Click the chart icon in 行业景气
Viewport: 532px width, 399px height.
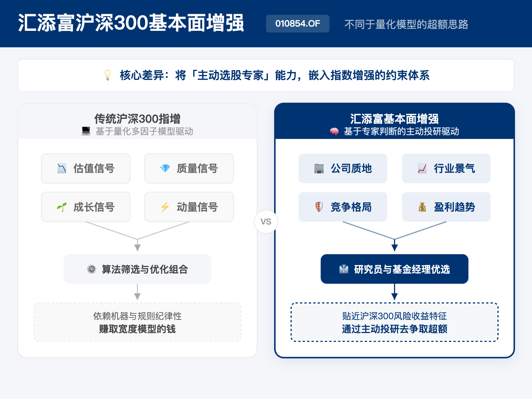point(422,168)
